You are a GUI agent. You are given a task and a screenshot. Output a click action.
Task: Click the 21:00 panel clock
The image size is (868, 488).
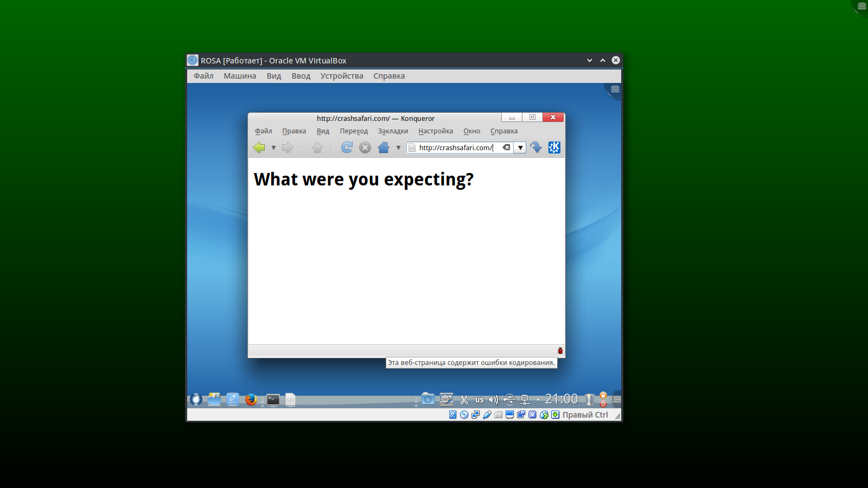coord(561,399)
